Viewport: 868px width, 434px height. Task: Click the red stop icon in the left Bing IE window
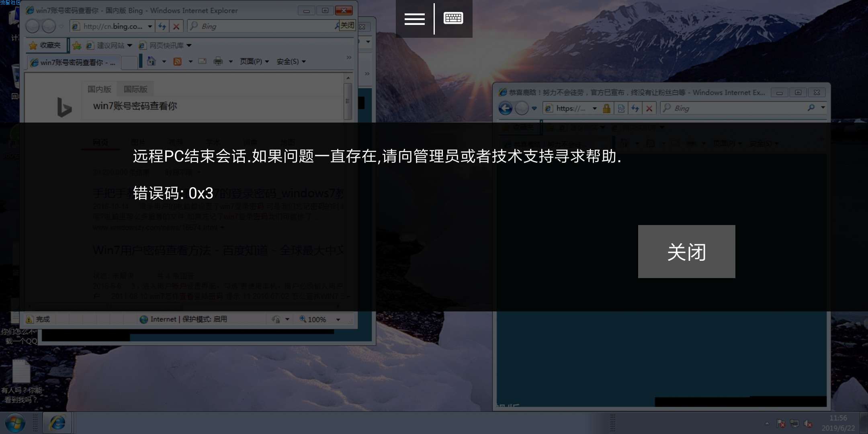[176, 27]
